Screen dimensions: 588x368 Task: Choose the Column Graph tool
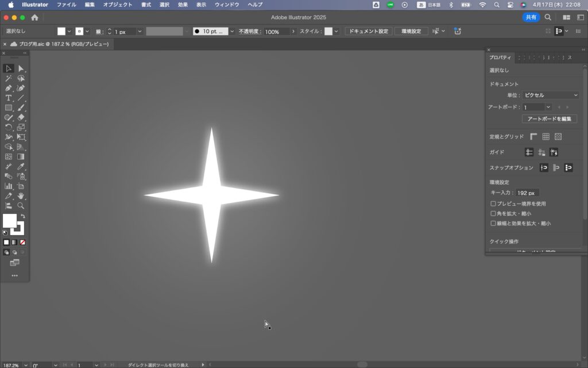pyautogui.click(x=8, y=186)
